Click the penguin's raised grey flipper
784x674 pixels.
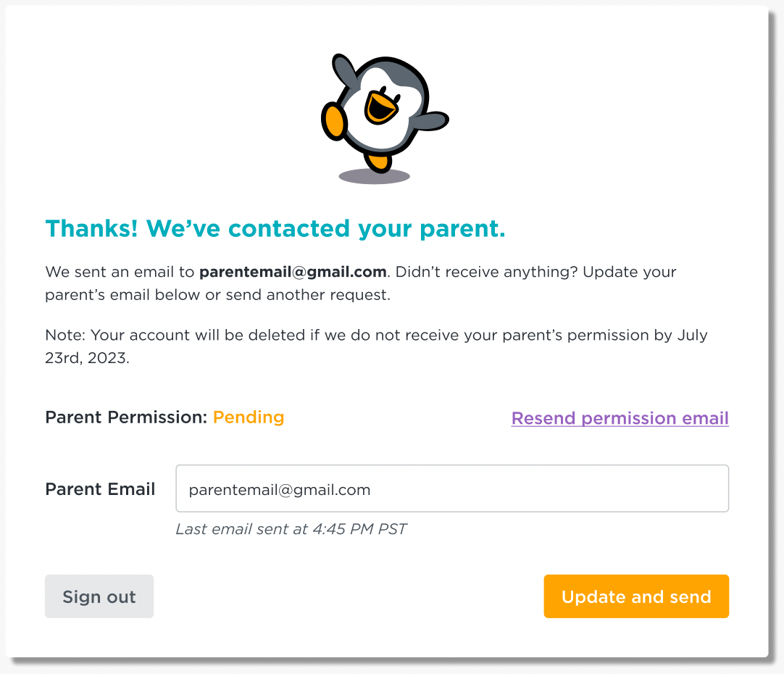[344, 70]
